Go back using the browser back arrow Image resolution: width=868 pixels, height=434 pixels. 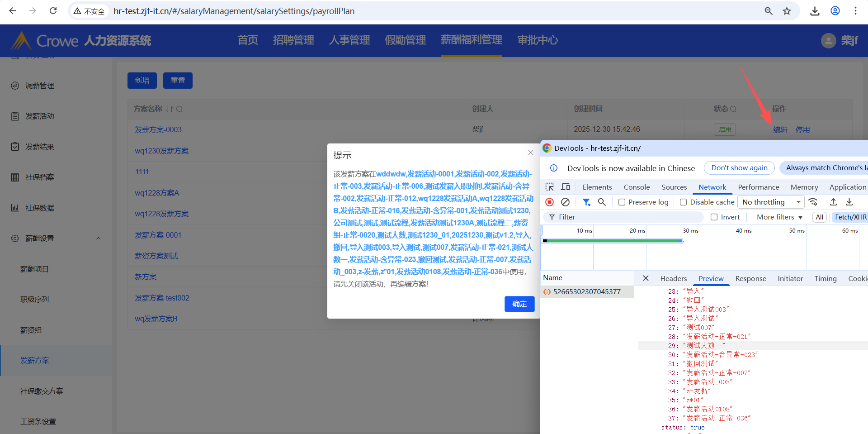pos(13,11)
